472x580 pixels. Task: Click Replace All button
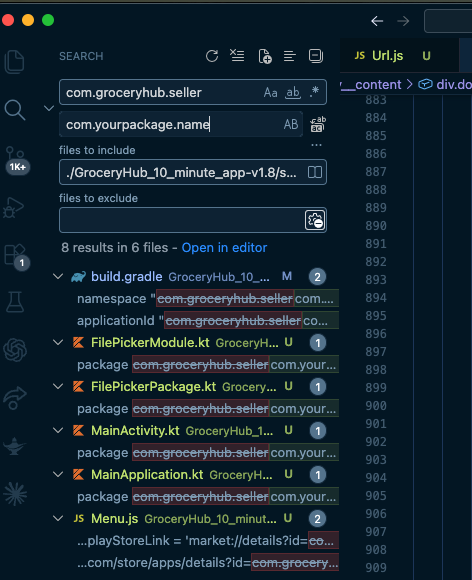(318, 124)
